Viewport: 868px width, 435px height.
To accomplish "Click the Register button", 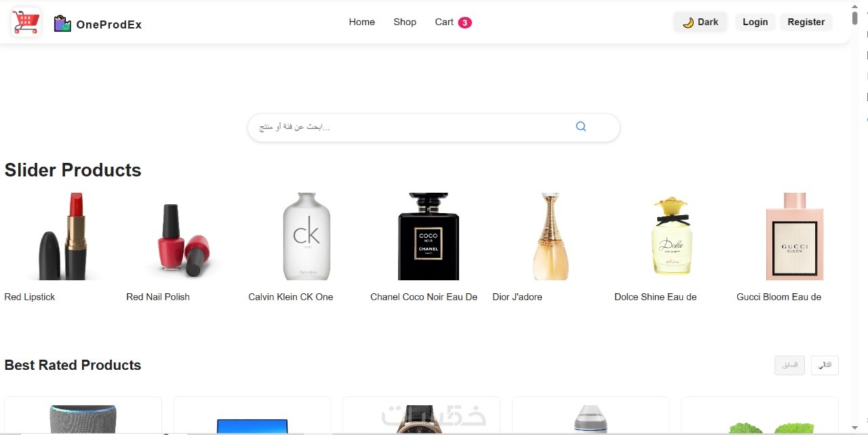I will tap(806, 22).
